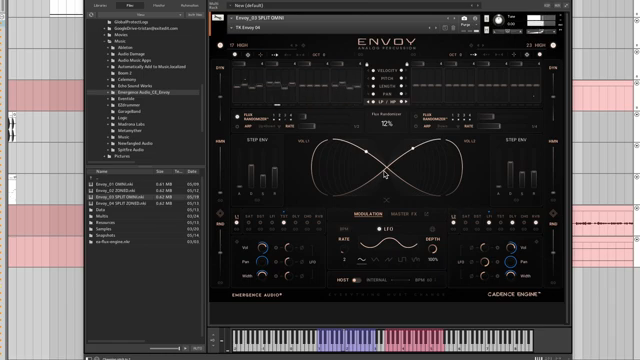
Task: Collapse the Music folder in the tree
Action: click(x=105, y=41)
